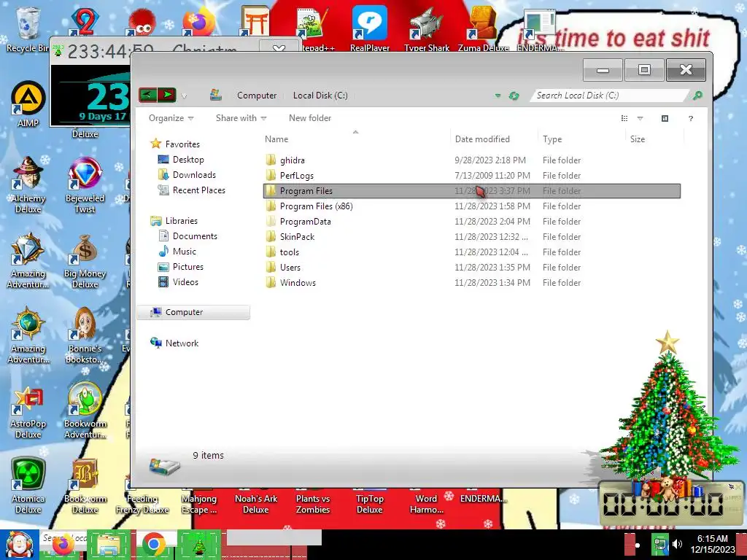Open Plants vs Zombies shortcut
747x560 pixels.
312,502
